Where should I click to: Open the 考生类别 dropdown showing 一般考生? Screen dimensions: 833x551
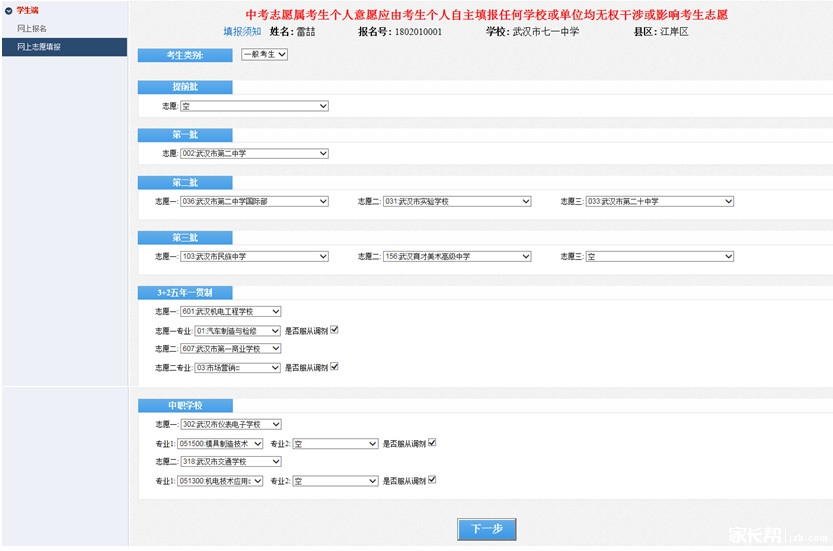(x=264, y=54)
